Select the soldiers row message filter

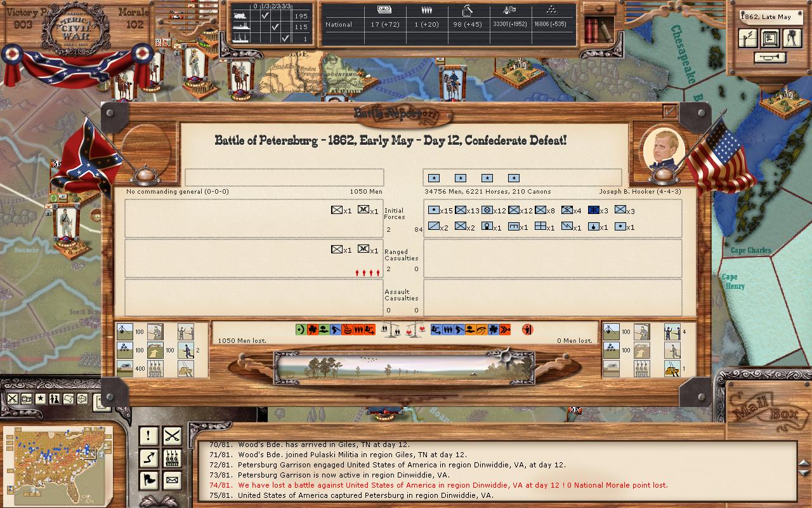click(x=172, y=457)
